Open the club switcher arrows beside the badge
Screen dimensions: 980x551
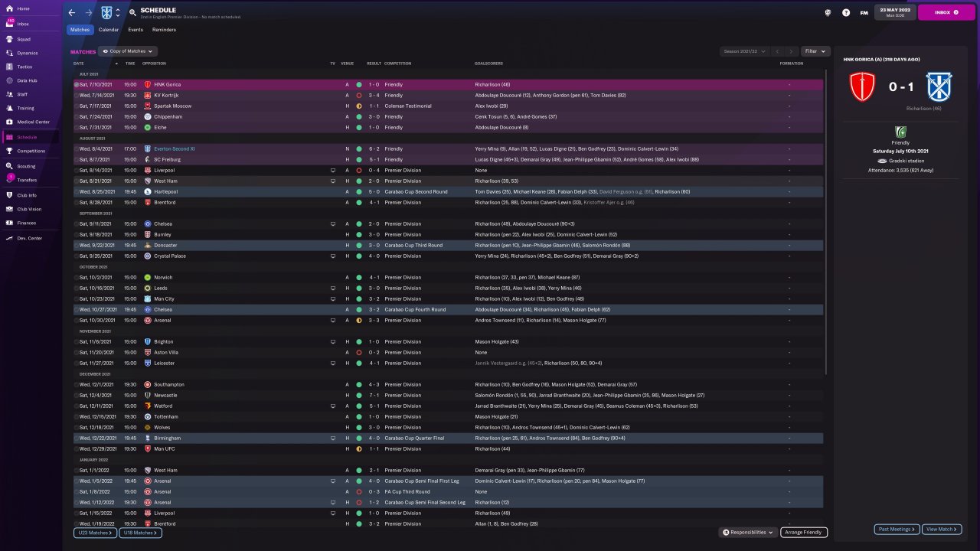[117, 13]
